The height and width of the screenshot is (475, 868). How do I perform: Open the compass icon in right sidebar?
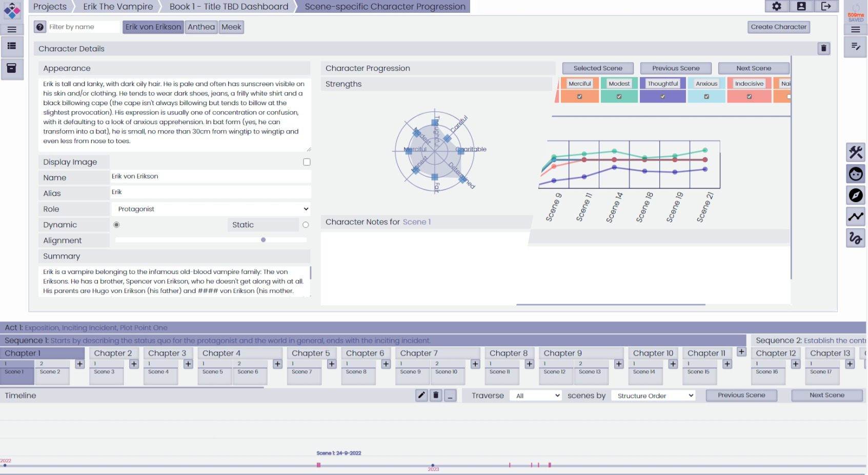[x=856, y=195]
